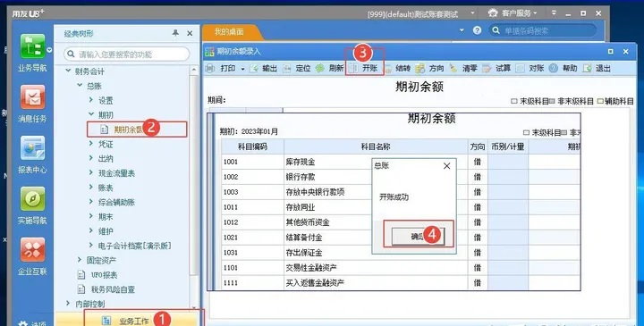The height and width of the screenshot is (326, 644).
Task: Open the 客户服务 dropdown
Action: (536, 13)
